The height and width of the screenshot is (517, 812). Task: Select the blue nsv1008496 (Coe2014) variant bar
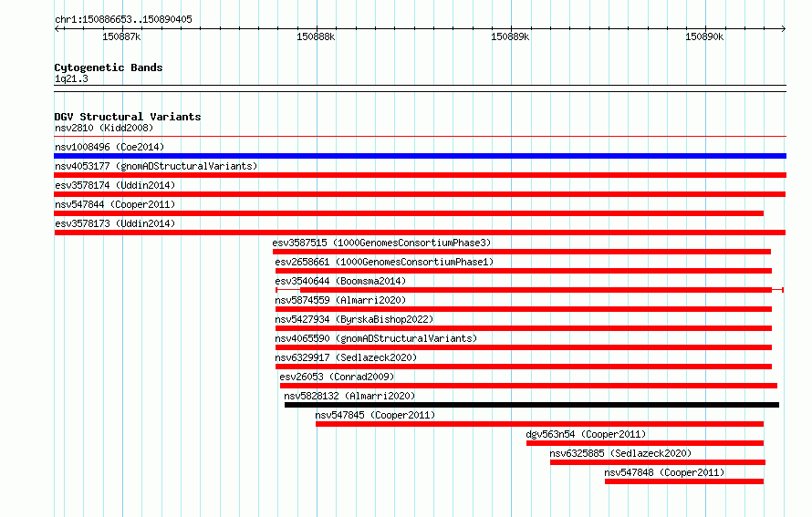coord(420,156)
